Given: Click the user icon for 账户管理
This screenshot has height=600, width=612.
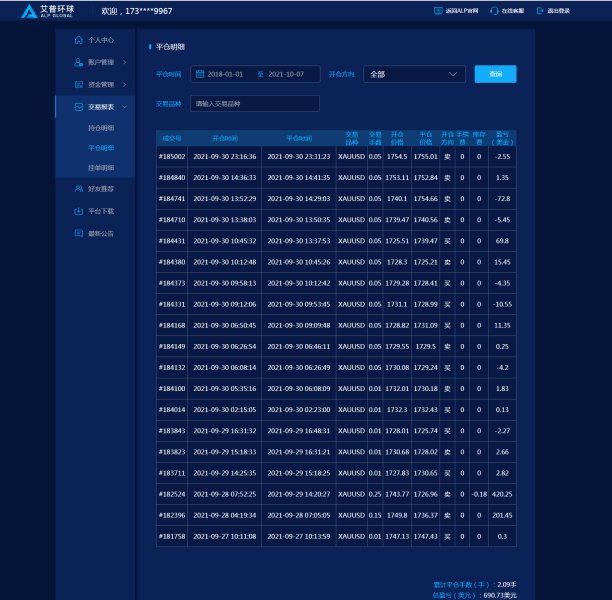Looking at the screenshot, I should point(78,62).
